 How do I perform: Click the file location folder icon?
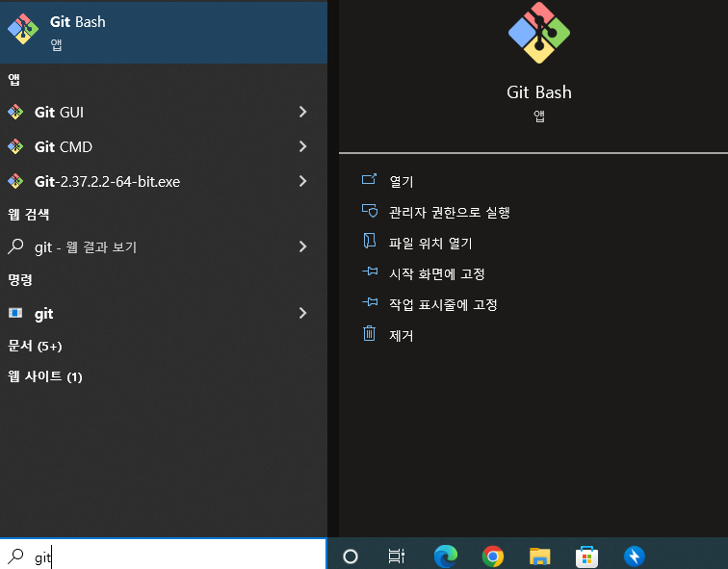coord(369,241)
